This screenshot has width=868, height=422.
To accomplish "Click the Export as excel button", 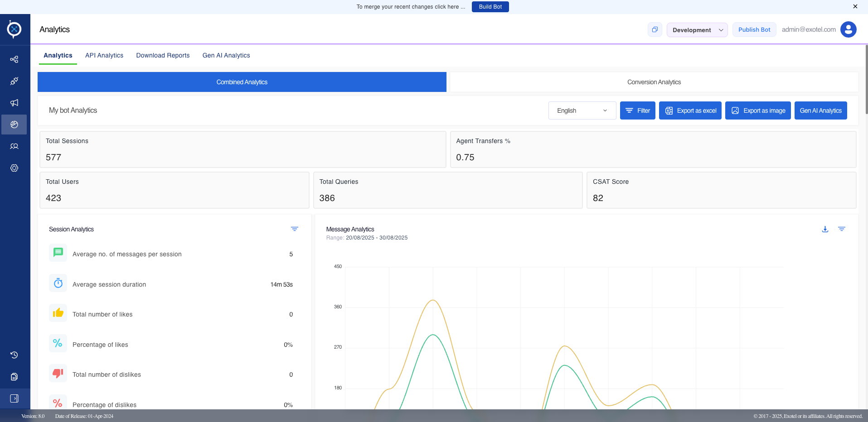I will [690, 110].
